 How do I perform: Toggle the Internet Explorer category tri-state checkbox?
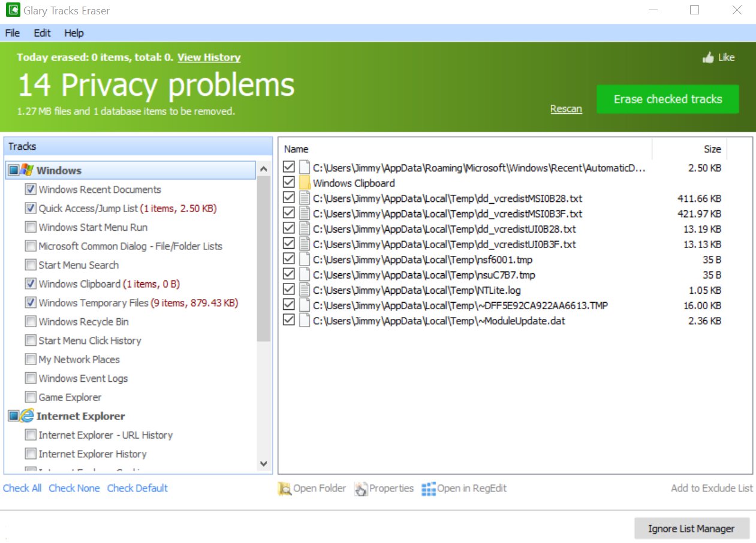(13, 416)
